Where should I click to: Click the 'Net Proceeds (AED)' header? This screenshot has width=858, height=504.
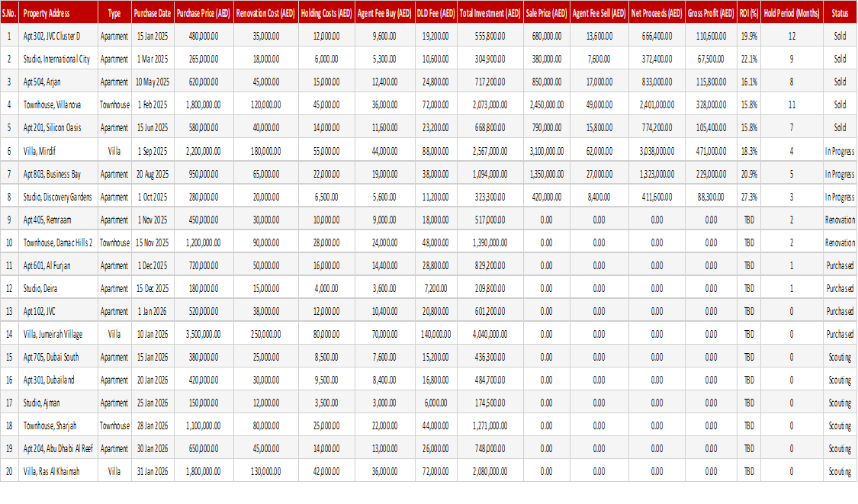pyautogui.click(x=657, y=13)
